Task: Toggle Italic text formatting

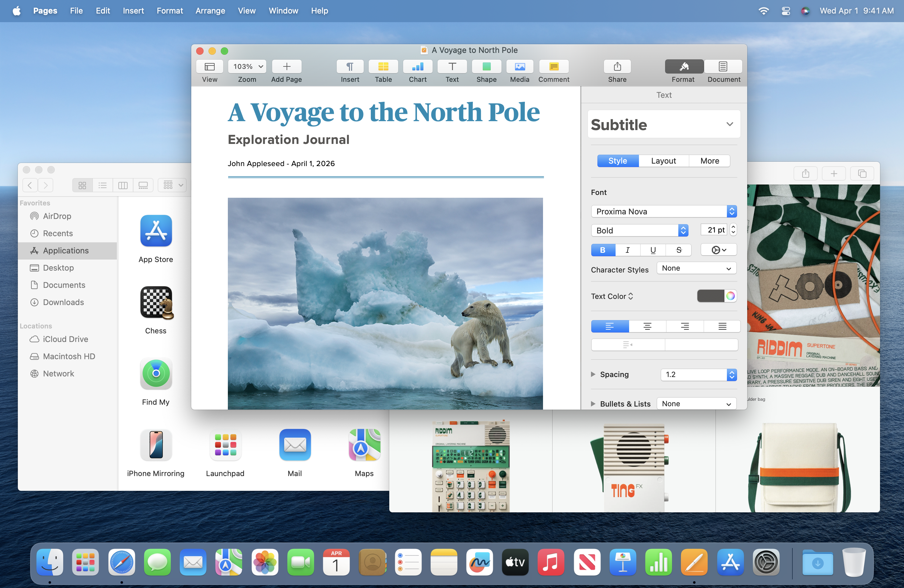Action: pos(628,250)
